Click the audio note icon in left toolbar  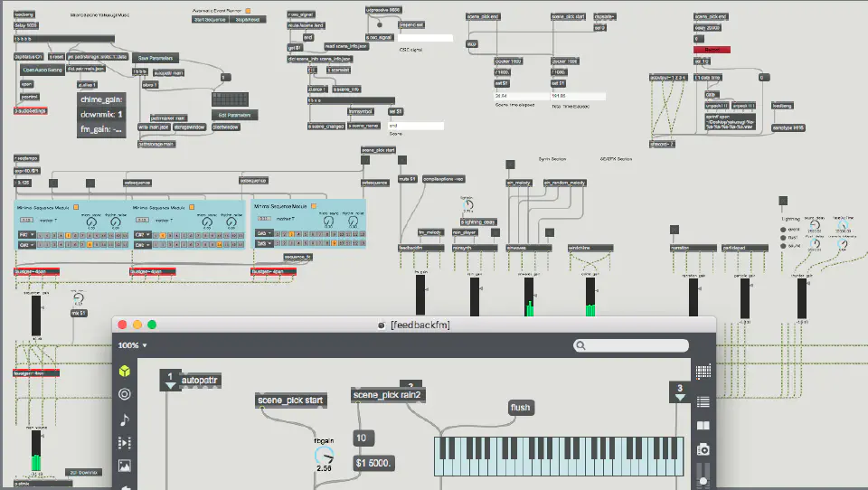[125, 419]
